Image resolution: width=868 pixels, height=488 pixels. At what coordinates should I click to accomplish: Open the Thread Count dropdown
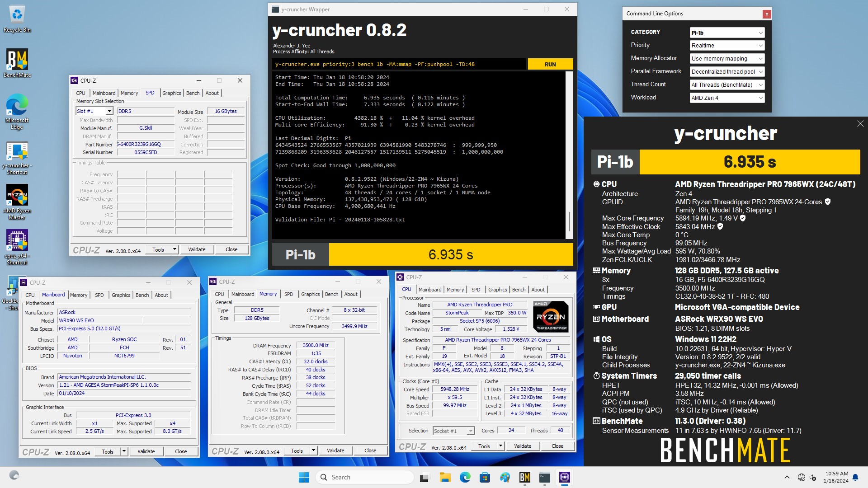(727, 84)
